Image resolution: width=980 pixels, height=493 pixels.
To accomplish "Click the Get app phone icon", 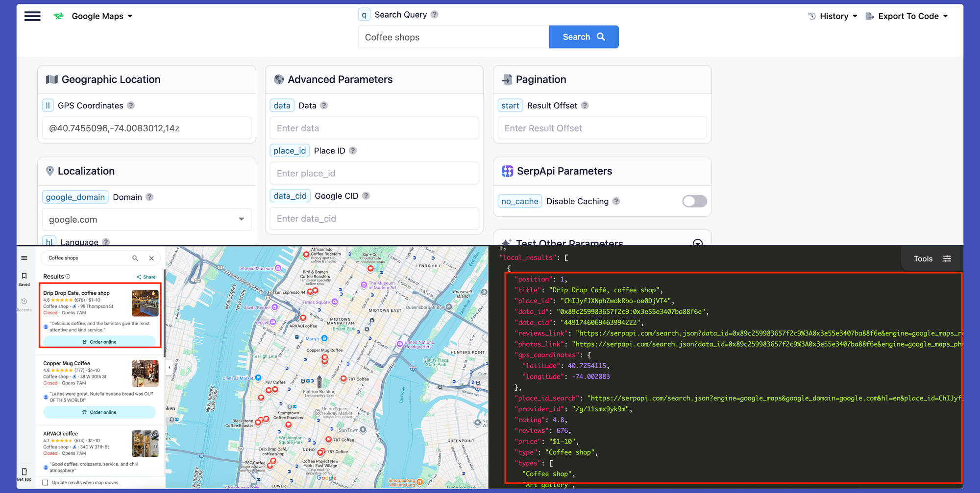I will [24, 472].
